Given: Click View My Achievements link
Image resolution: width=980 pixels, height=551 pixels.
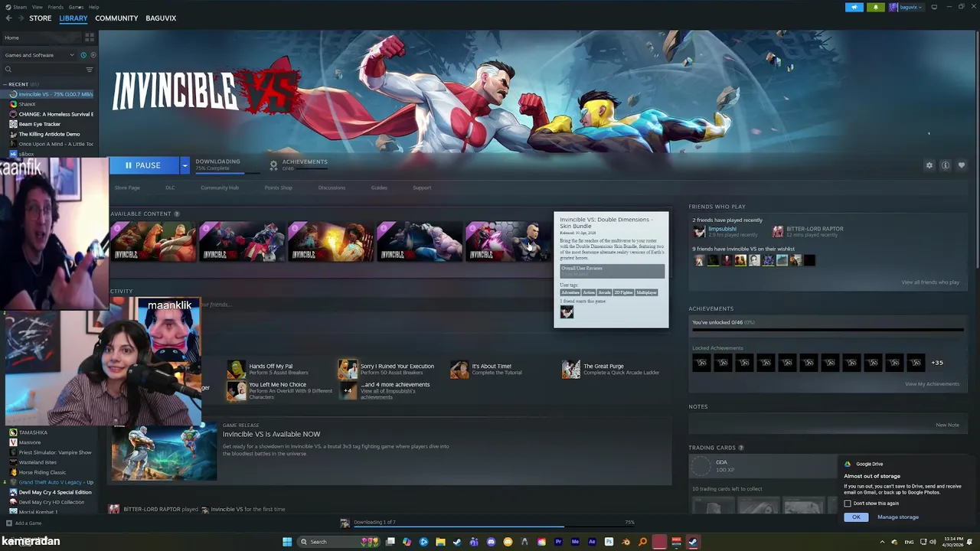Looking at the screenshot, I should click(x=932, y=384).
